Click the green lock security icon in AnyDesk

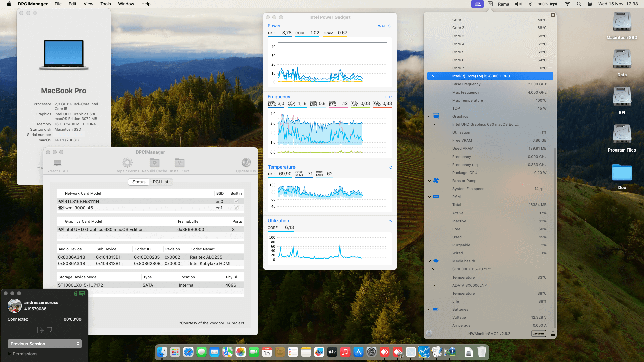(x=76, y=293)
